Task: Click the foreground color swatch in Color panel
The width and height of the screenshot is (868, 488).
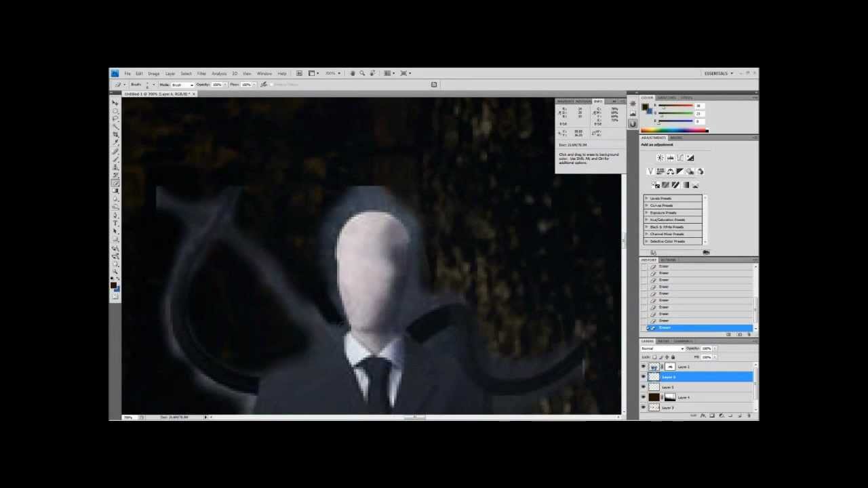Action: [x=644, y=106]
